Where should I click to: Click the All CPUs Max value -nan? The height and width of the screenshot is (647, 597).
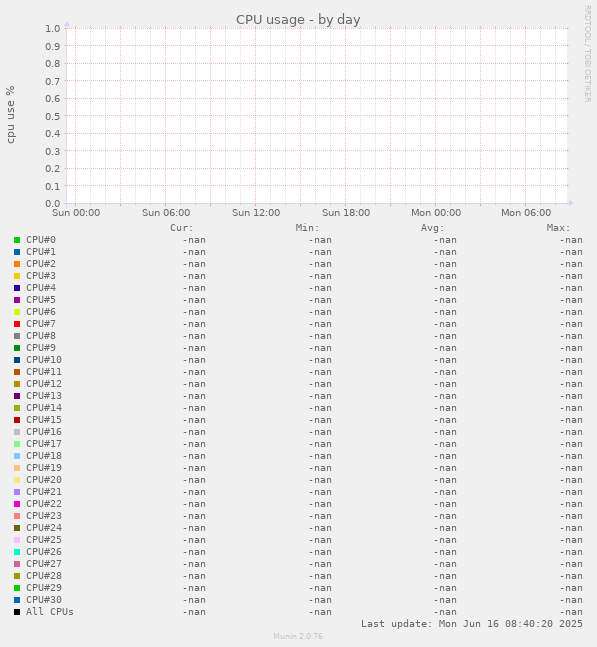[x=571, y=612]
